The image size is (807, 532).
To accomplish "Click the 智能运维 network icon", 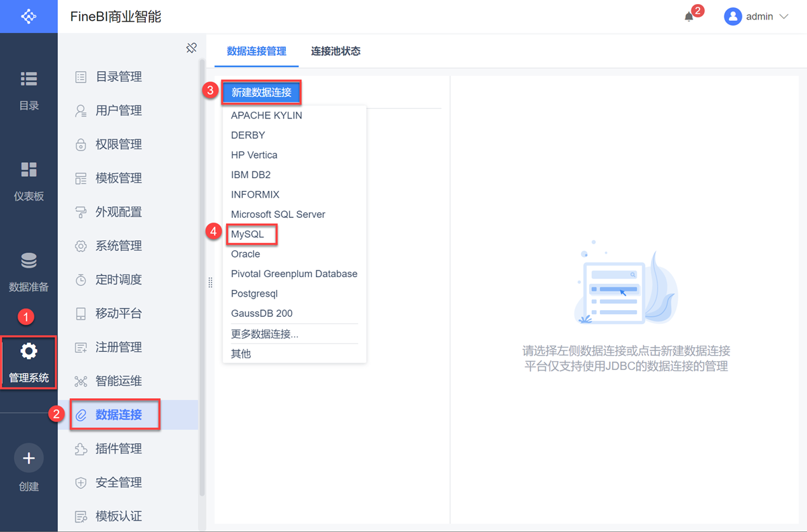I will (x=81, y=381).
